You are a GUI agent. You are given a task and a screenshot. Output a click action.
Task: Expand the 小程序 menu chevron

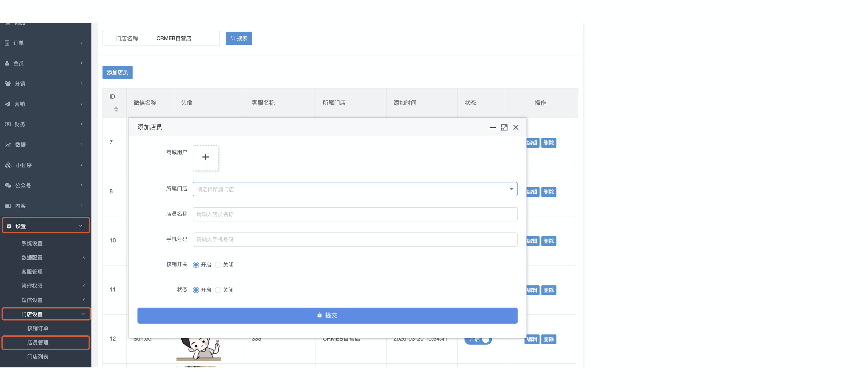point(82,165)
